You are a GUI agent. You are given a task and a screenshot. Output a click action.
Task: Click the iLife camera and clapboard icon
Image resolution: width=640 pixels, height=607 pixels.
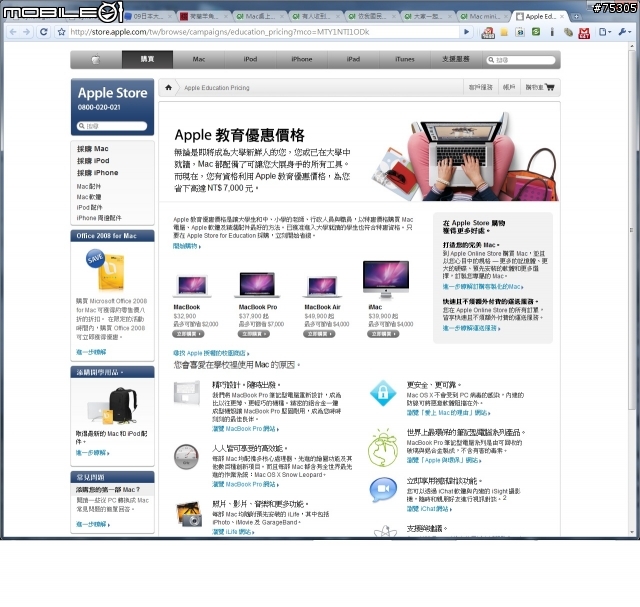coord(189,514)
